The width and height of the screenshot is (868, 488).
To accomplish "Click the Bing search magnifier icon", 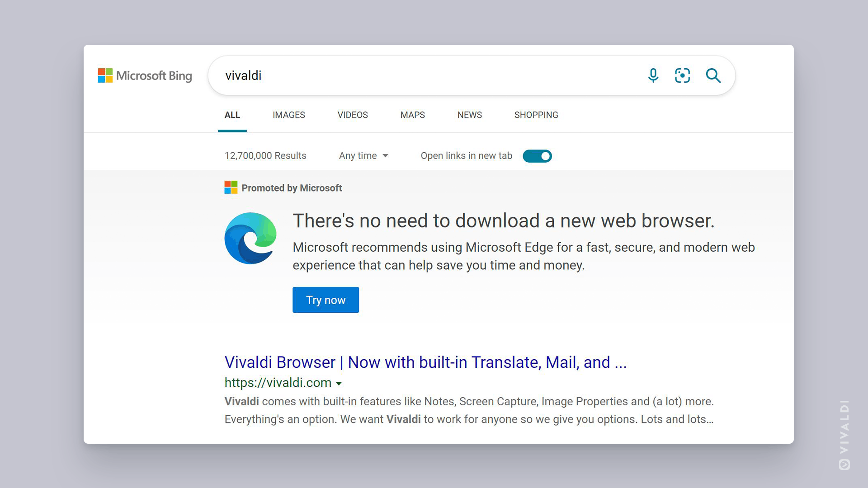I will (715, 75).
